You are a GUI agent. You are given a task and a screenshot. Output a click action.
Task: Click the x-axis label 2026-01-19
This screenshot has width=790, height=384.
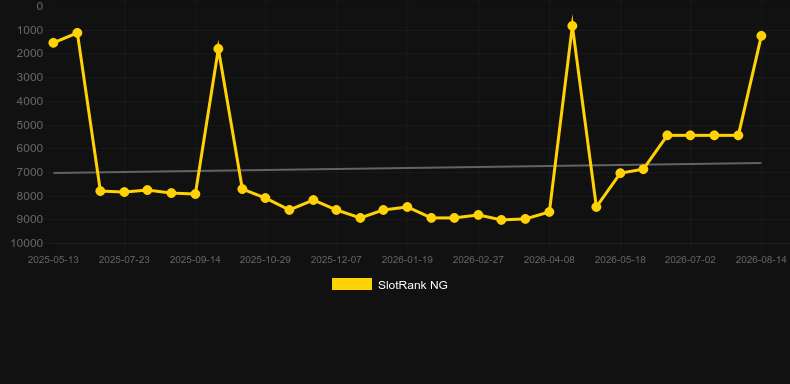click(407, 260)
